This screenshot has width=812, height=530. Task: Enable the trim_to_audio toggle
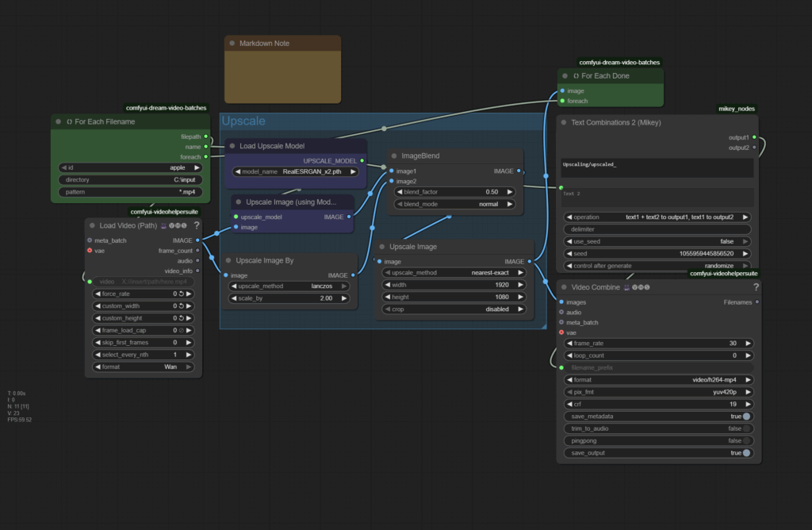tap(746, 428)
